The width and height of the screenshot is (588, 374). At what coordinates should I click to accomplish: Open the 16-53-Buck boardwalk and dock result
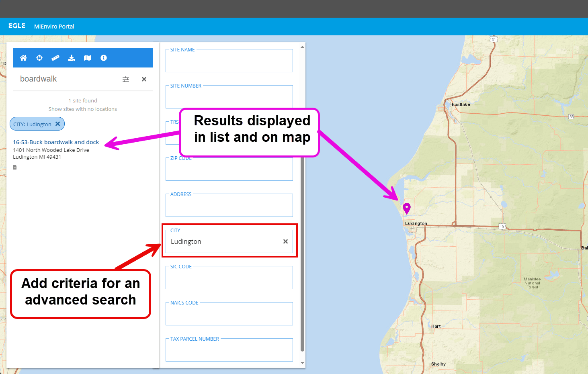56,142
